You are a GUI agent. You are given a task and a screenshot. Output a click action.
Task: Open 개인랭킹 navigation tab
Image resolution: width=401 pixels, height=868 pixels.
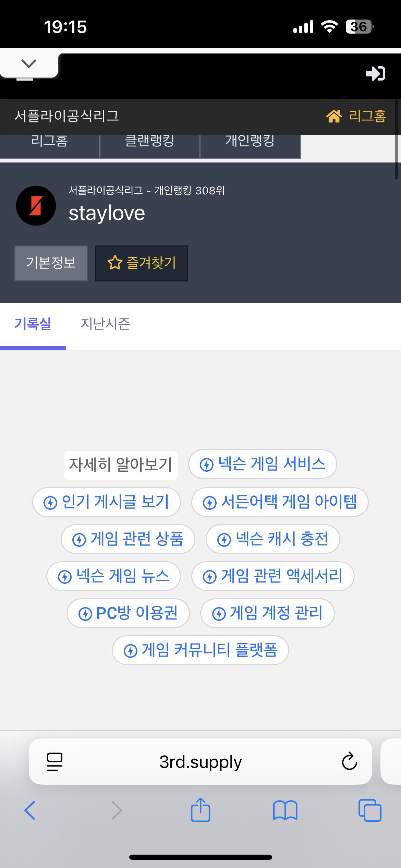[250, 141]
